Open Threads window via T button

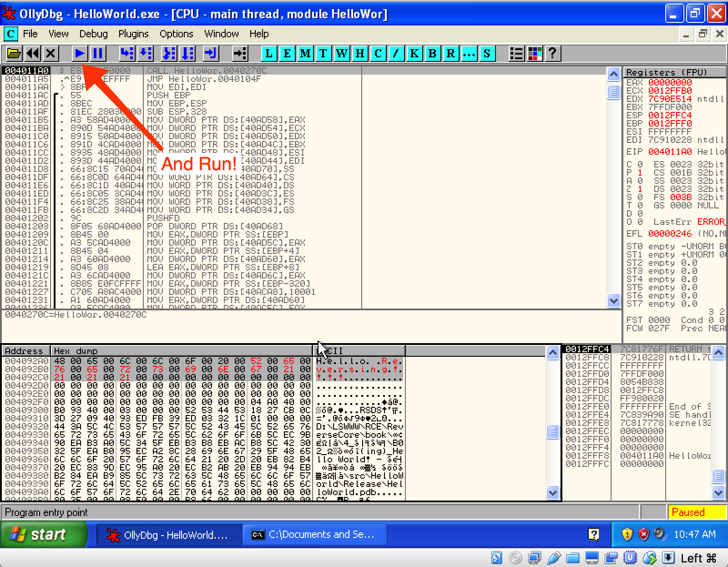pos(323,54)
